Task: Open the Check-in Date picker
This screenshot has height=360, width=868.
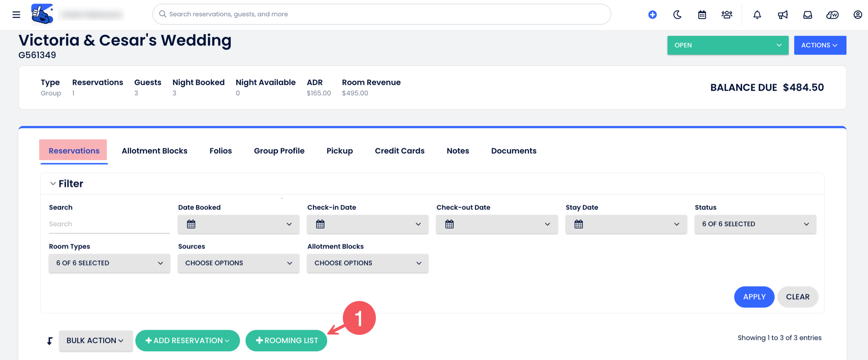Action: (x=367, y=224)
